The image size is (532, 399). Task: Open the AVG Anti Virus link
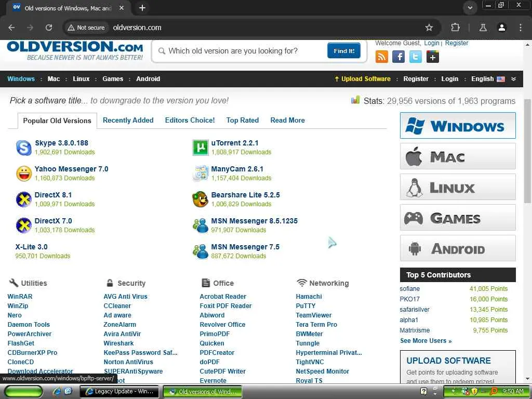click(x=125, y=297)
